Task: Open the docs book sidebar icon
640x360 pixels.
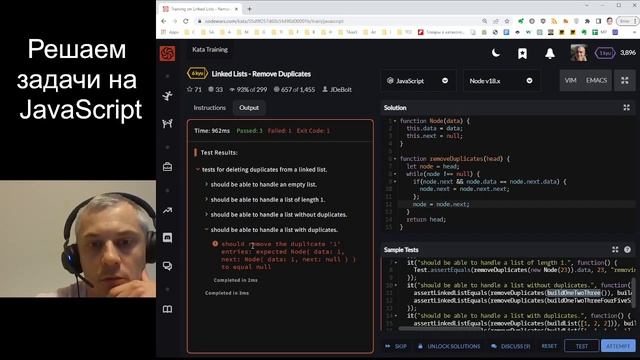Action: tap(167, 309)
